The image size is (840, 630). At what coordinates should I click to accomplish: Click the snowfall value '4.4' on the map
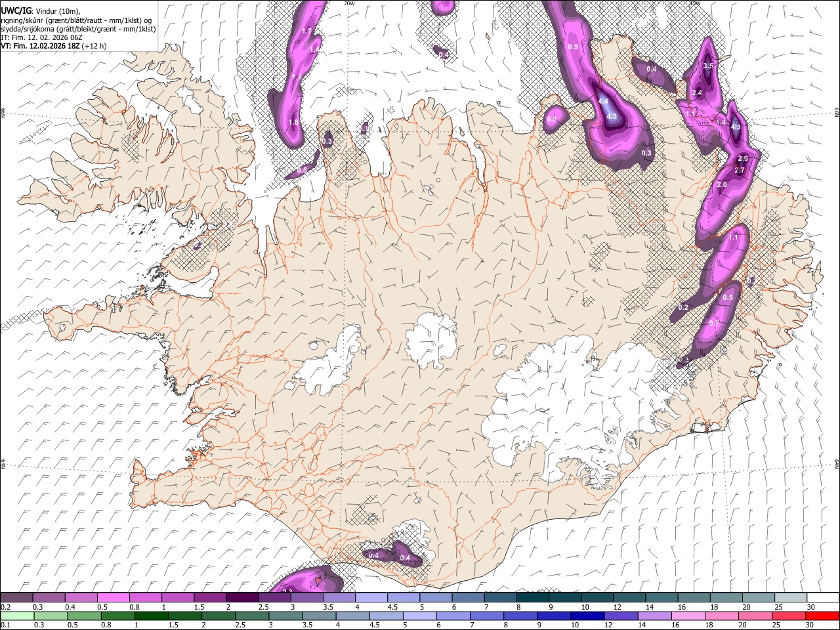[x=603, y=101]
